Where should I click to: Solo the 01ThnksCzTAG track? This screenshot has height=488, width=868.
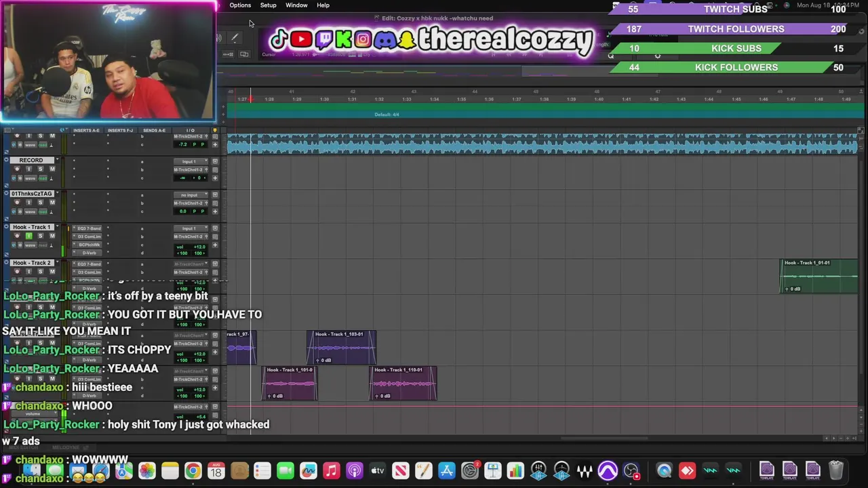pyautogui.click(x=40, y=202)
